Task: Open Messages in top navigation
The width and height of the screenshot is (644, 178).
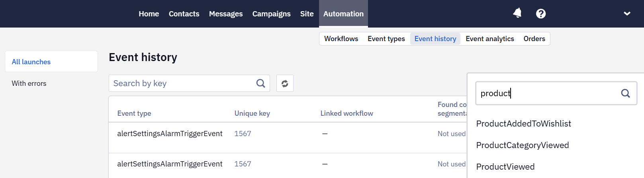Action: point(226,14)
